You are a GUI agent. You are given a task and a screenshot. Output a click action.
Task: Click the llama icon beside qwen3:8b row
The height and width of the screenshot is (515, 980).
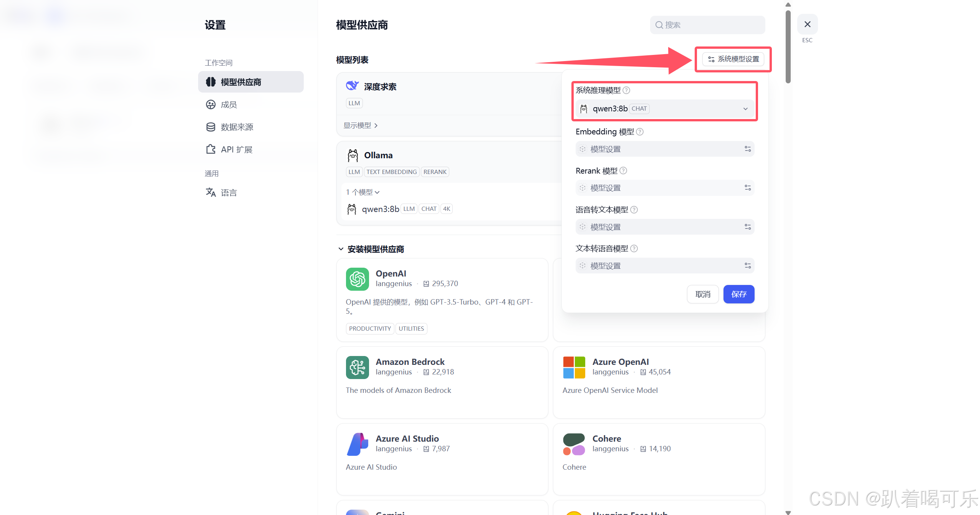351,209
